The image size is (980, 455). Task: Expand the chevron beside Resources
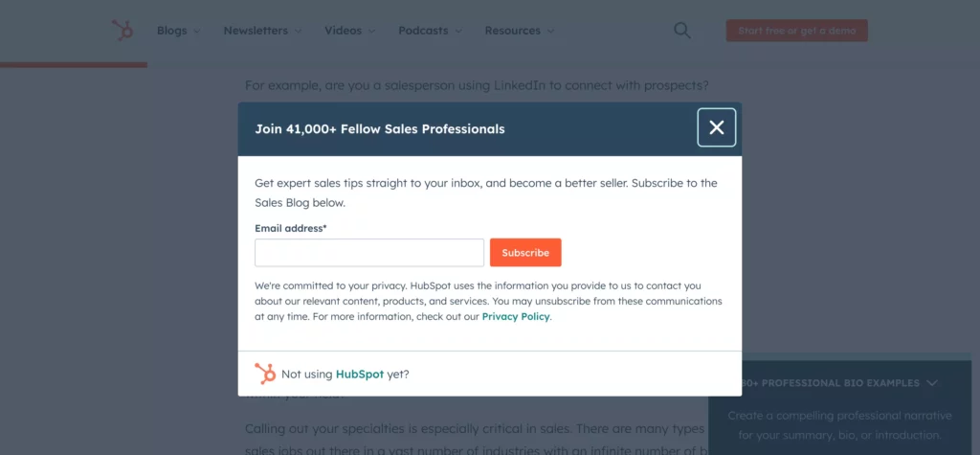click(550, 31)
